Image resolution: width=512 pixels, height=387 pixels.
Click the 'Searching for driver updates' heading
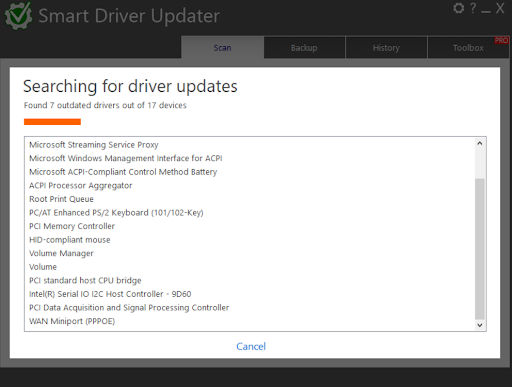coord(130,86)
